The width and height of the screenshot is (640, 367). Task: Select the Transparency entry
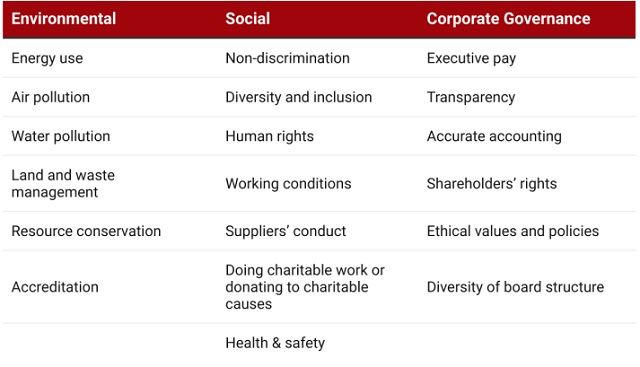click(x=471, y=98)
